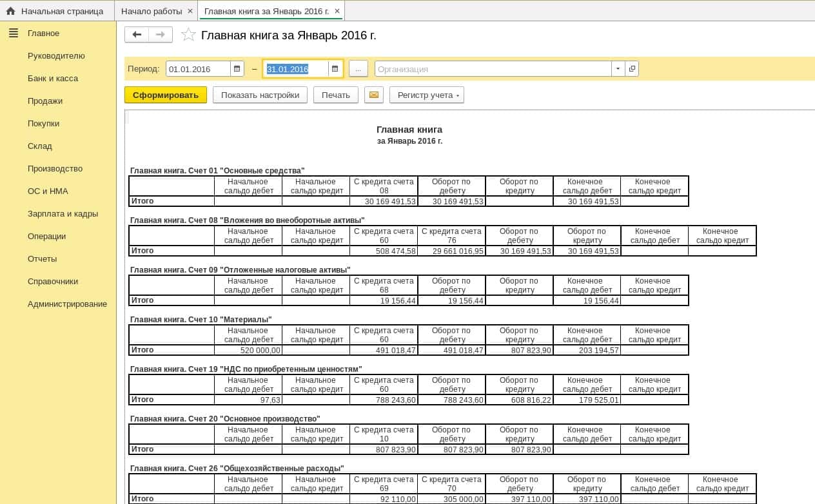Open the organization record with the open-form icon

[632, 69]
